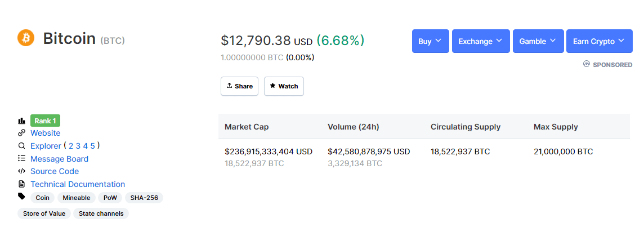The height and width of the screenshot is (245, 644).
Task: Click the list icon beside Message Board
Action: (x=21, y=158)
